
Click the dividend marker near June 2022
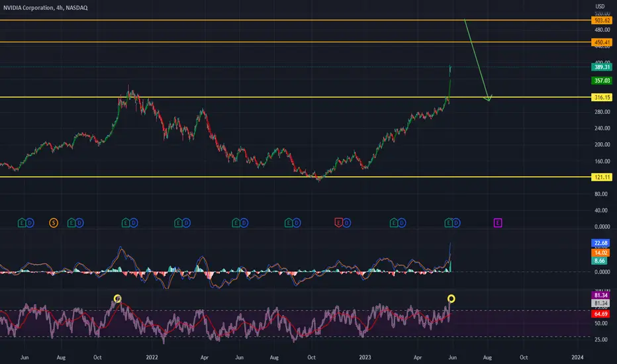[244, 223]
